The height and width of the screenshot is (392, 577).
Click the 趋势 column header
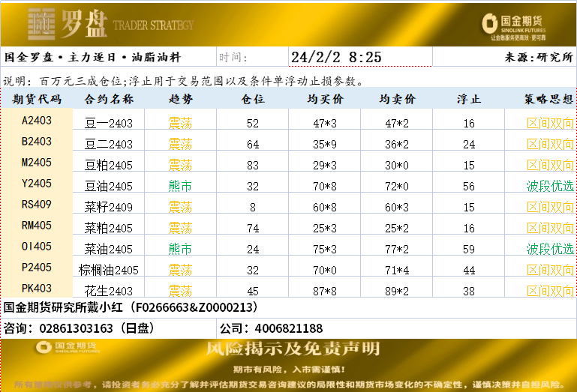[x=181, y=99]
